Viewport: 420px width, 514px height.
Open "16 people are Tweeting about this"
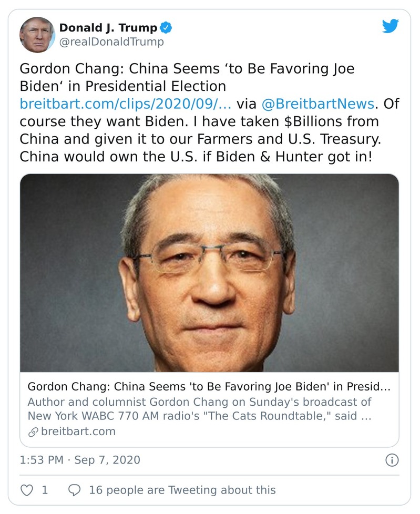[x=182, y=490]
